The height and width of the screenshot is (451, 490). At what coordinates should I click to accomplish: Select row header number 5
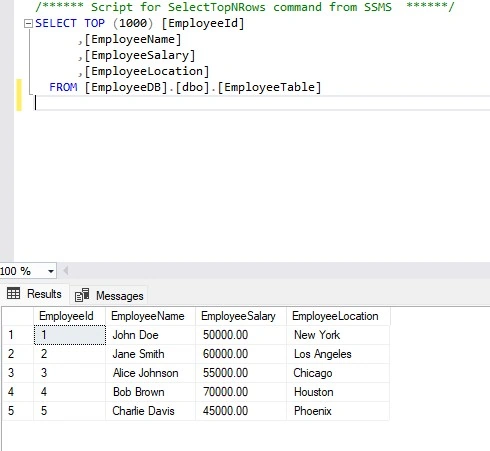click(18, 411)
